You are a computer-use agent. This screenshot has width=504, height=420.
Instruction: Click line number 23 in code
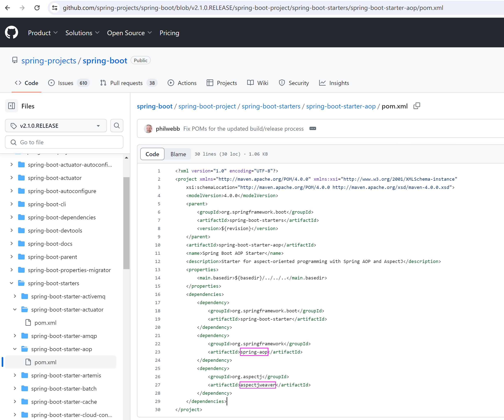(x=158, y=352)
